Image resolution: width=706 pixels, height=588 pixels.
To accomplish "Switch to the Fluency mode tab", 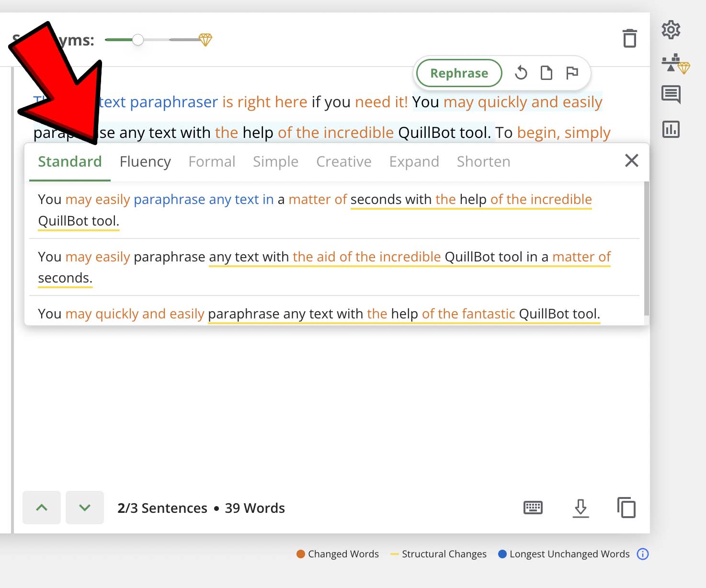I will (145, 161).
